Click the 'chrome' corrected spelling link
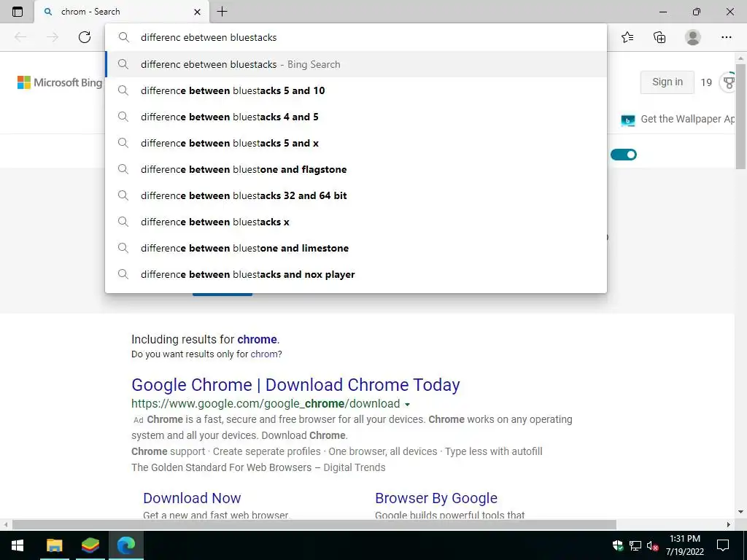This screenshot has width=747, height=560. click(258, 339)
